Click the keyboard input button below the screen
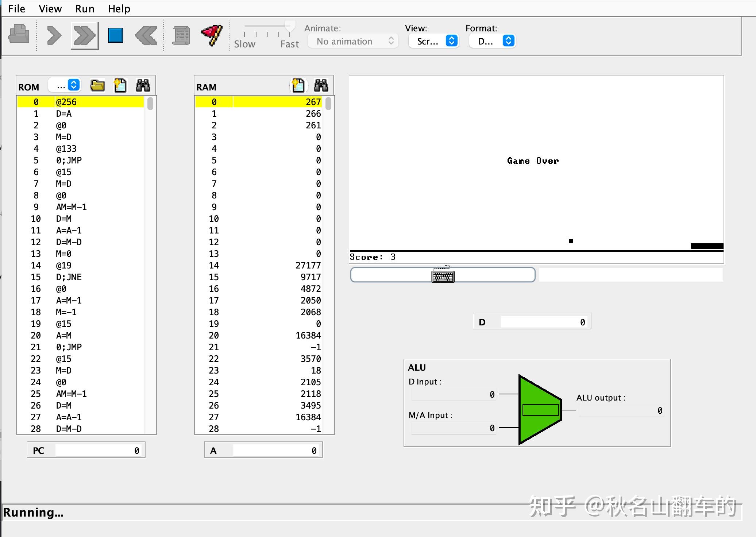Image resolution: width=756 pixels, height=537 pixels. (442, 275)
